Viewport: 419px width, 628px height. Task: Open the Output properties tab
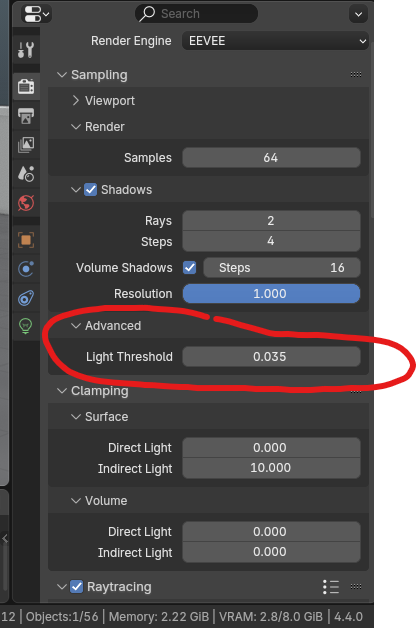click(26, 116)
